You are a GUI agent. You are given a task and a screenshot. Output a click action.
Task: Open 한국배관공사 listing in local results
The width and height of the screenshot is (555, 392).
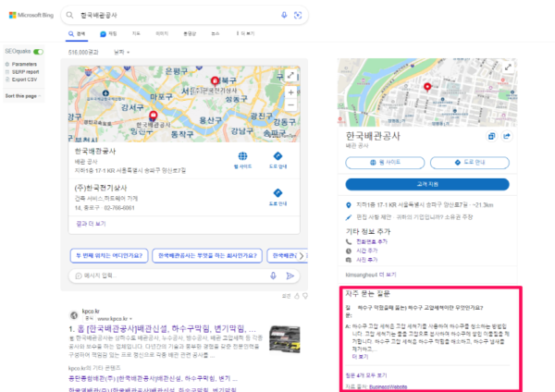95,152
